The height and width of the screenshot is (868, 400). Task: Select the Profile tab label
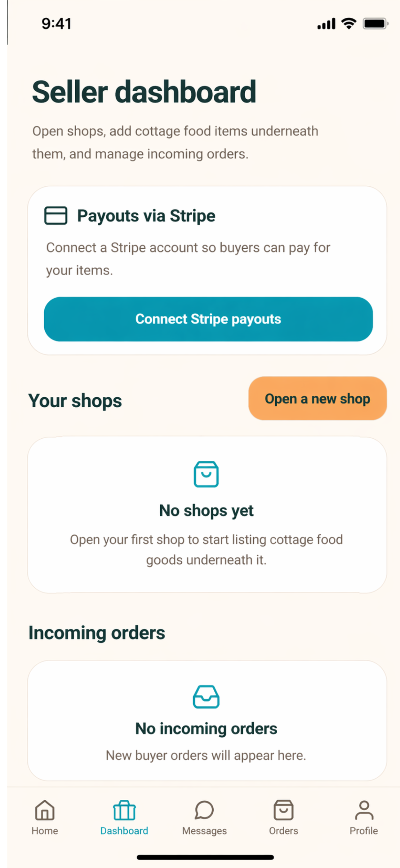(364, 831)
